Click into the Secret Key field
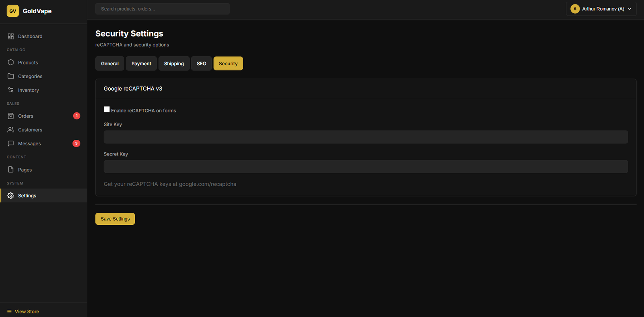Image resolution: width=644 pixels, height=317 pixels. pos(365,167)
